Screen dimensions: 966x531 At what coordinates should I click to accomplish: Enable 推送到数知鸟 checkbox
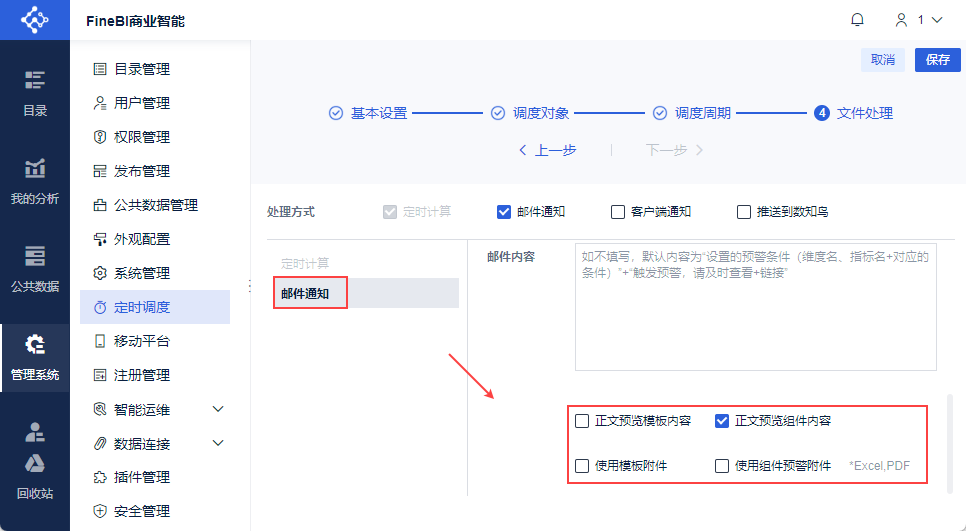(744, 212)
